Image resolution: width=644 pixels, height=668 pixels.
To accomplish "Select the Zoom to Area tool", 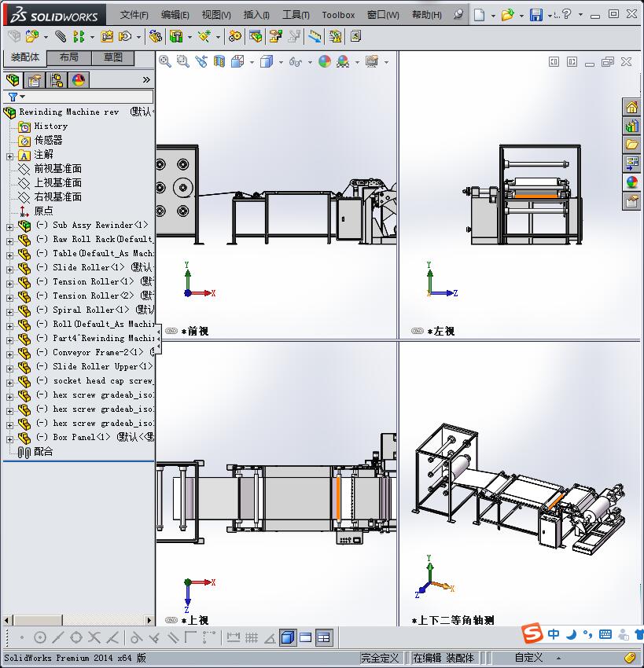I will pos(183,62).
